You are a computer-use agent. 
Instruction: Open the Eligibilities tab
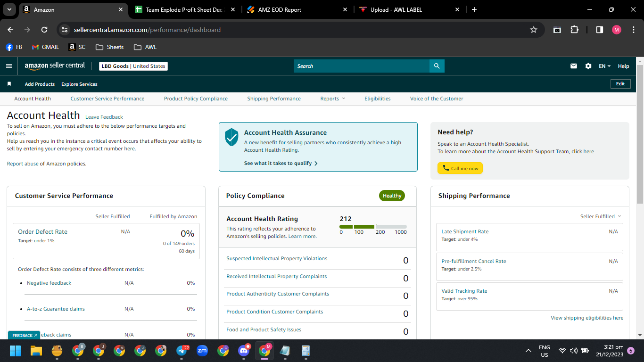pyautogui.click(x=378, y=99)
